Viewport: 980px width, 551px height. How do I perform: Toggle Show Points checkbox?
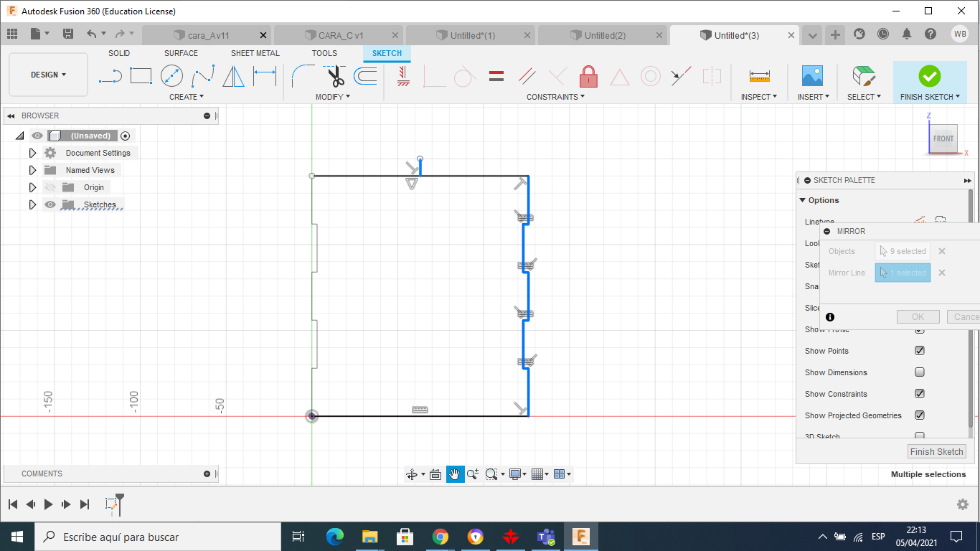920,351
